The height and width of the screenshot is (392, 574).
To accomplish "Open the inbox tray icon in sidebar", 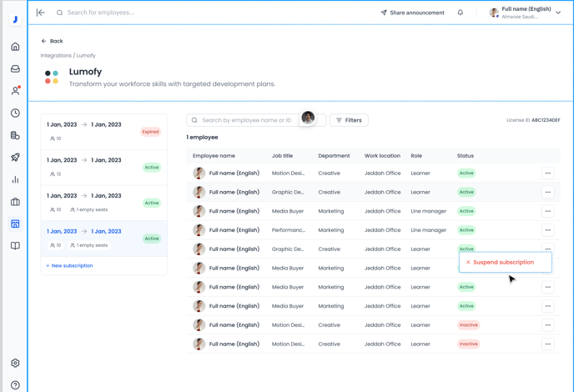I will (15, 69).
